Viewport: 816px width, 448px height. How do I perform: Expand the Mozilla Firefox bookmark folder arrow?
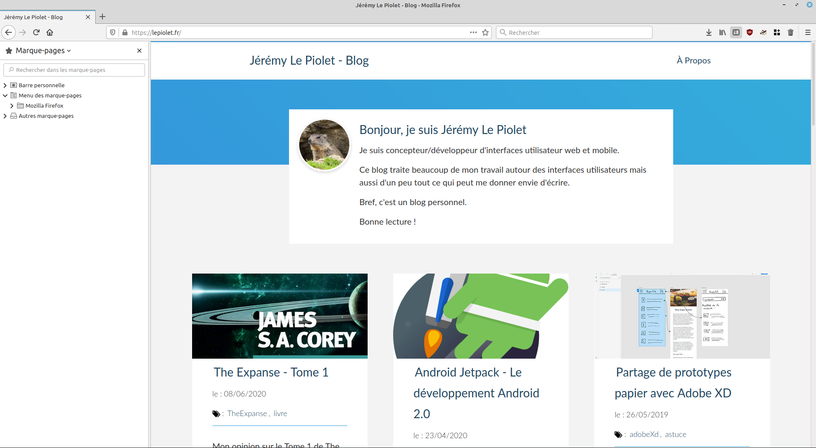point(12,106)
